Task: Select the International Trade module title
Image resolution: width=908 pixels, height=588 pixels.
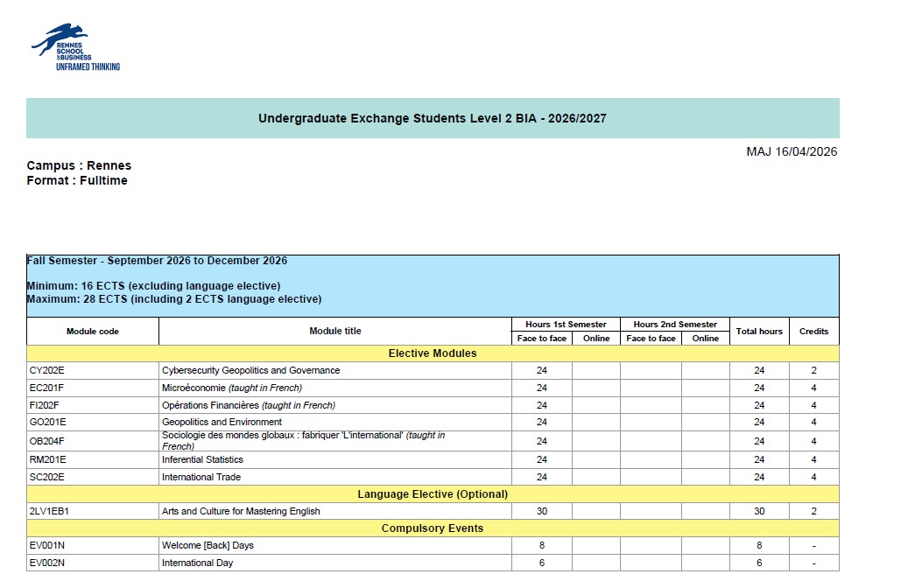Action: point(201,477)
